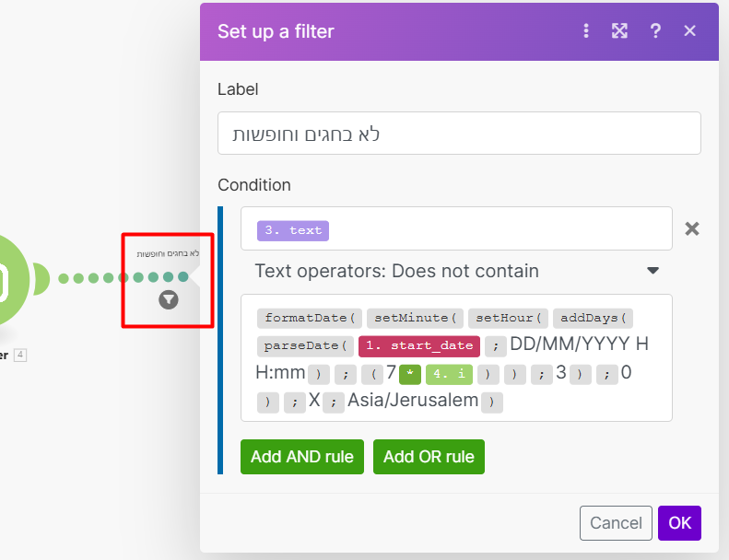Click the Add AND rule button

pyautogui.click(x=302, y=457)
